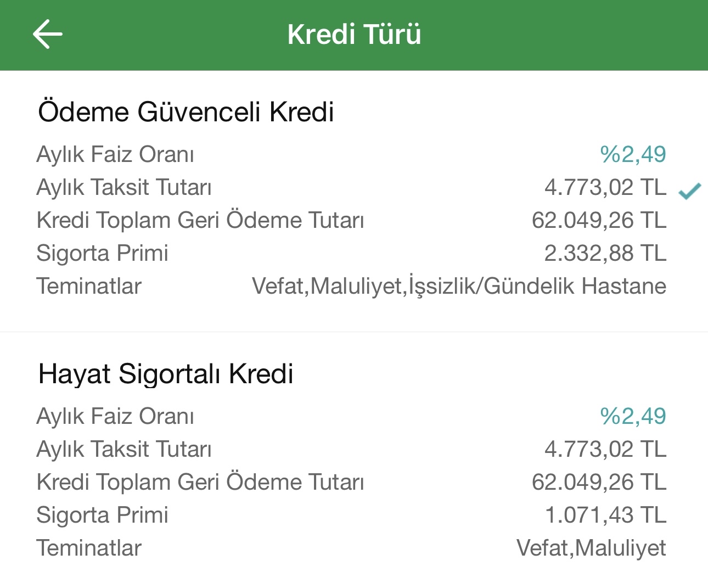
Task: Tap the back arrow icon
Action: point(48,34)
